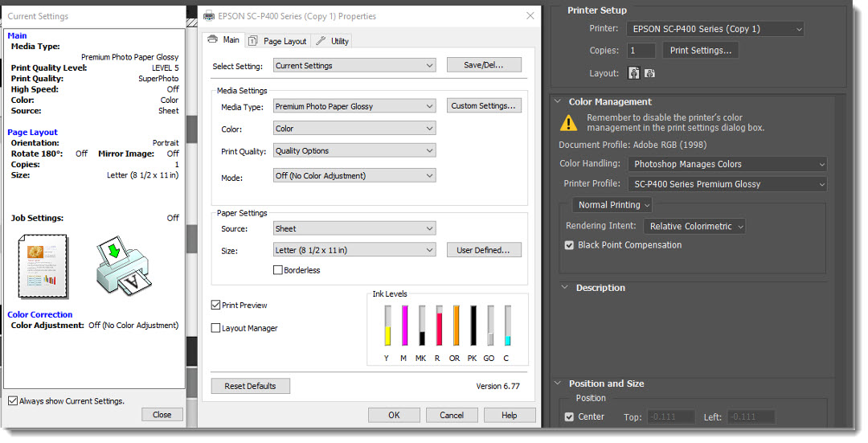
Task: Uncheck the Print Preview option
Action: pos(215,306)
